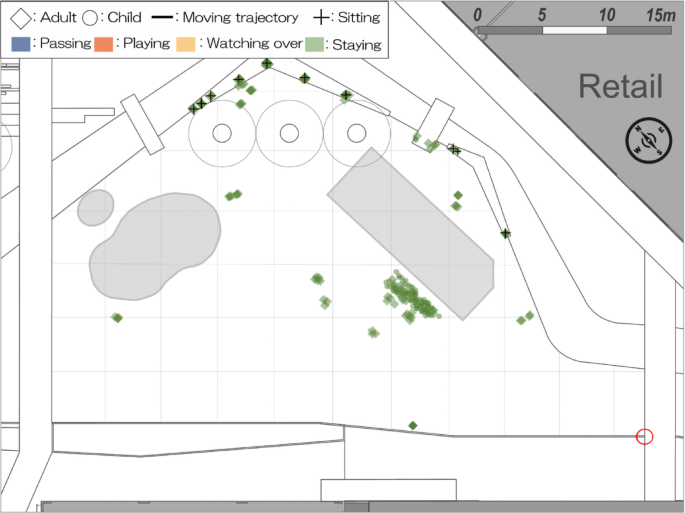The height and width of the screenshot is (513, 685).
Task: Click the lone green diamond on bottom walkway
Action: (413, 426)
